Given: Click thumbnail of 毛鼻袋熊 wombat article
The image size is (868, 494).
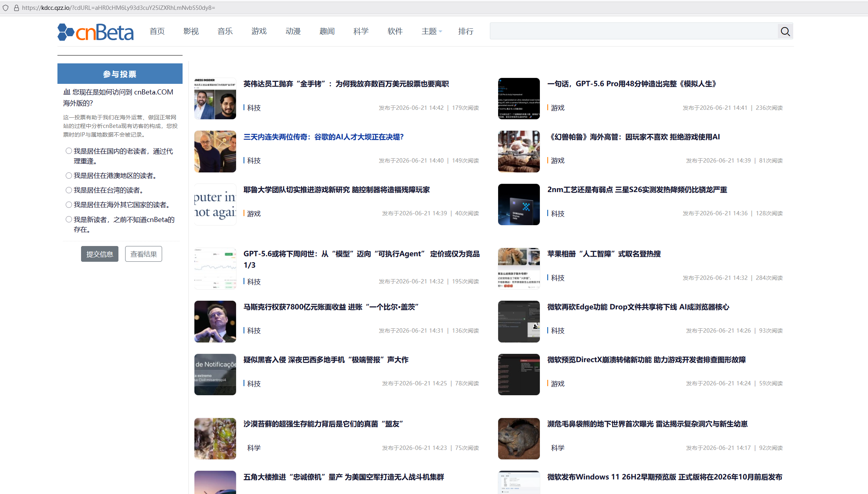Looking at the screenshot, I should 519,438.
